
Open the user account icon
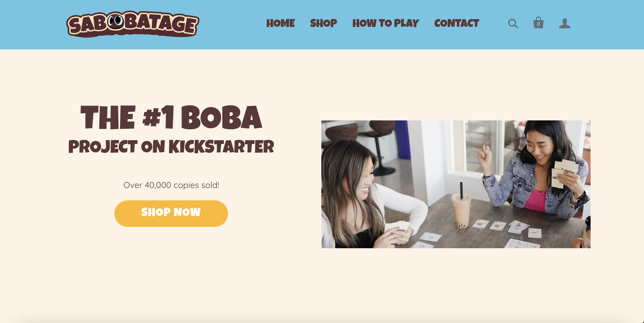click(x=565, y=23)
